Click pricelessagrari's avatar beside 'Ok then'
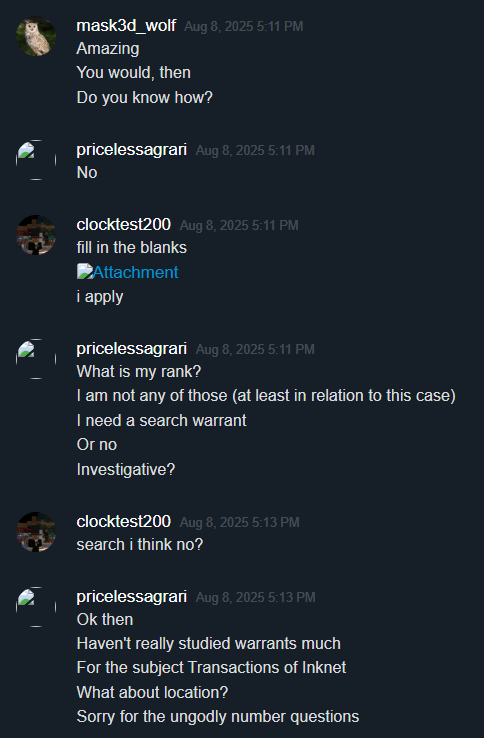This screenshot has width=484, height=738. (x=36, y=607)
